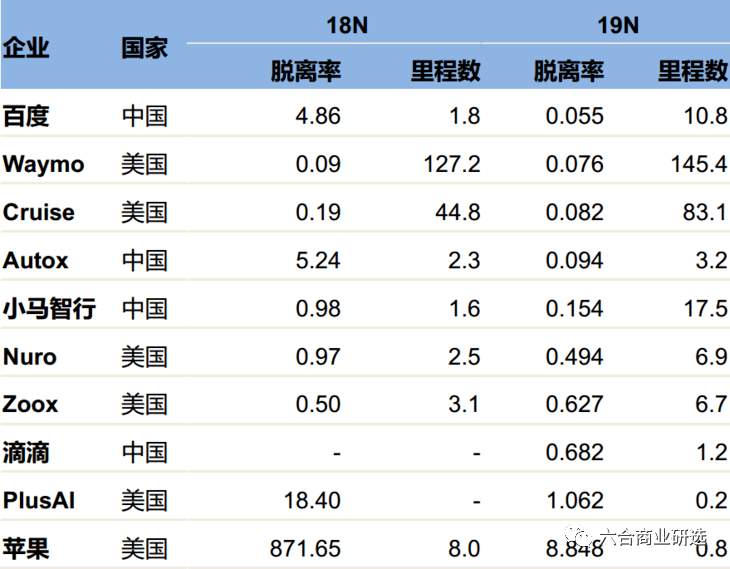Click the Nuro row label
Image resolution: width=730 pixels, height=569 pixels.
click(30, 357)
